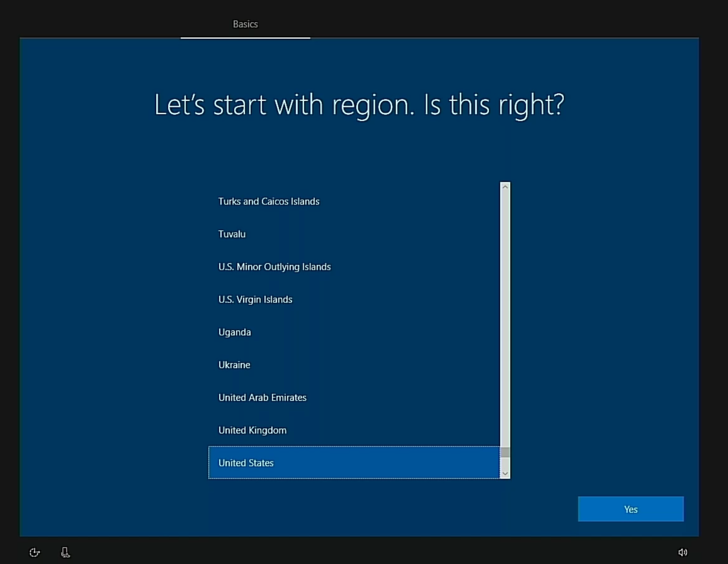The width and height of the screenshot is (728, 564).
Task: Pick U.S. Virgin Islands as region
Action: [255, 299]
